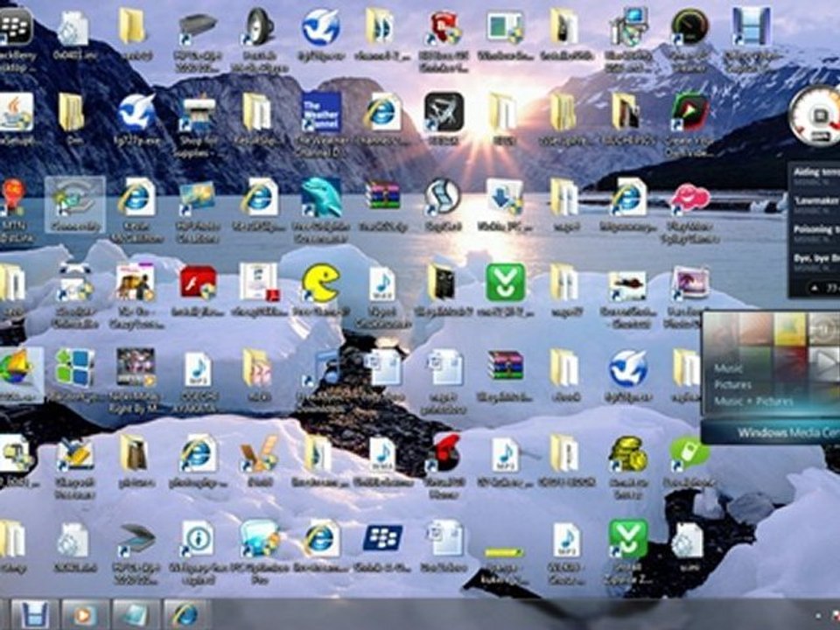Open the computer network setup icon
This screenshot has height=630, width=840.
tap(628, 26)
